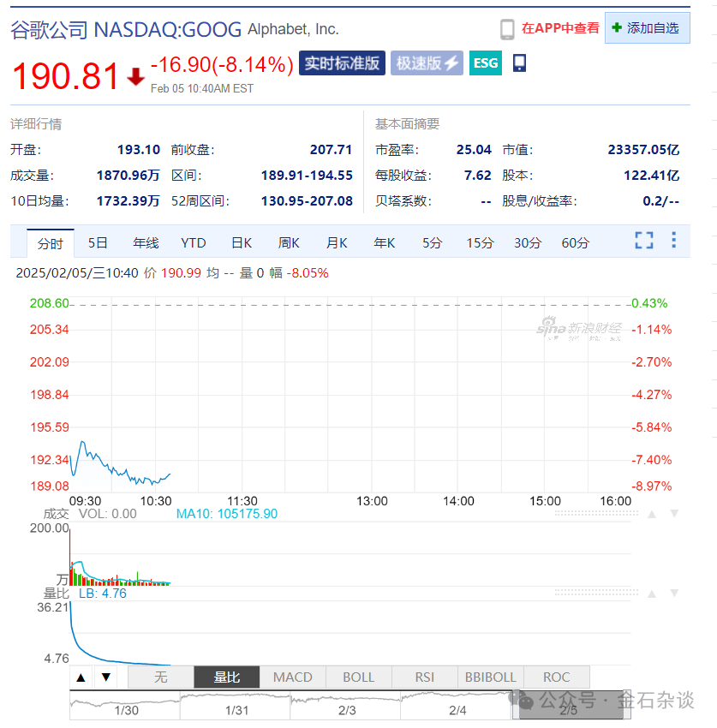Image resolution: width=717 pixels, height=728 pixels.
Task: Click the gray down arrow in the volume panel
Action: (x=674, y=514)
